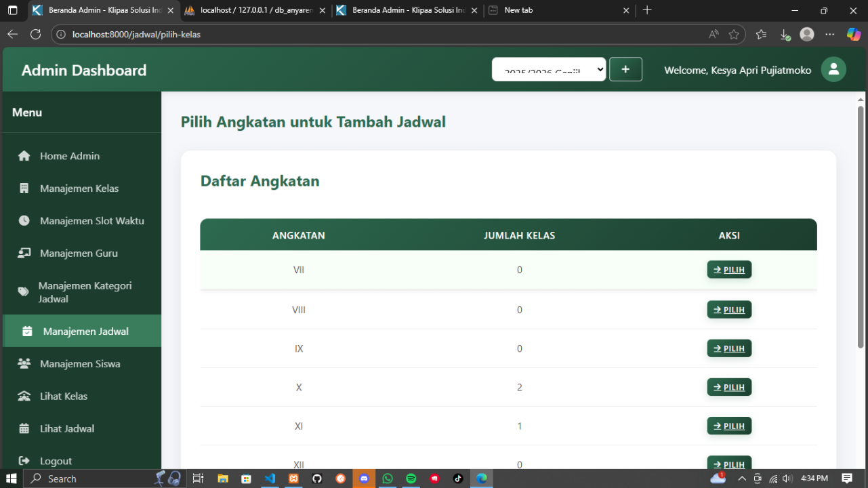The image size is (868, 488).
Task: Open Lihat Kelas menu item
Action: click(x=64, y=396)
